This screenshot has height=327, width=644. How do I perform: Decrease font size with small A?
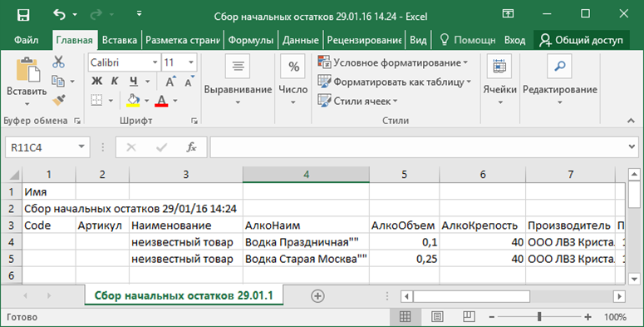tap(189, 82)
